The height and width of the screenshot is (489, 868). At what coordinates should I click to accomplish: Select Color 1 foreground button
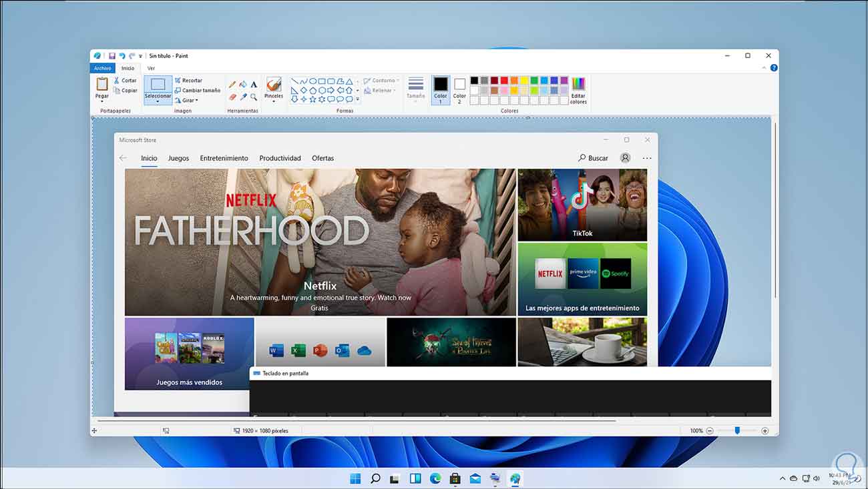pyautogui.click(x=441, y=90)
